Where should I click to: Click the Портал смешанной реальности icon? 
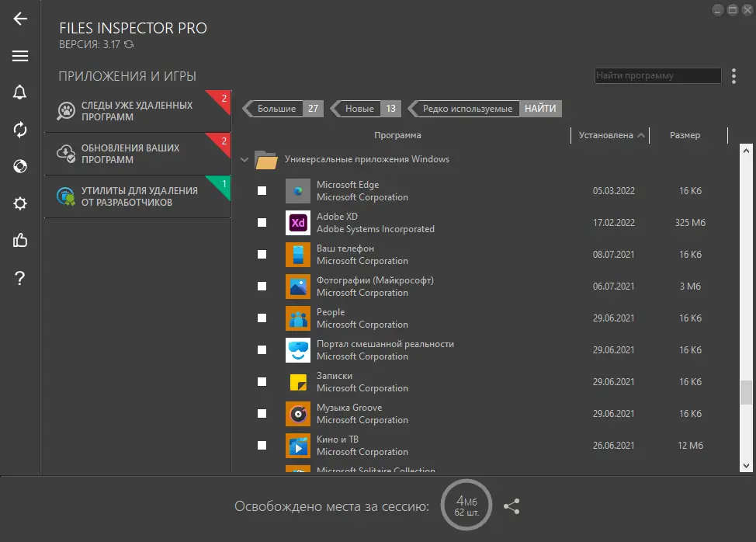point(298,350)
